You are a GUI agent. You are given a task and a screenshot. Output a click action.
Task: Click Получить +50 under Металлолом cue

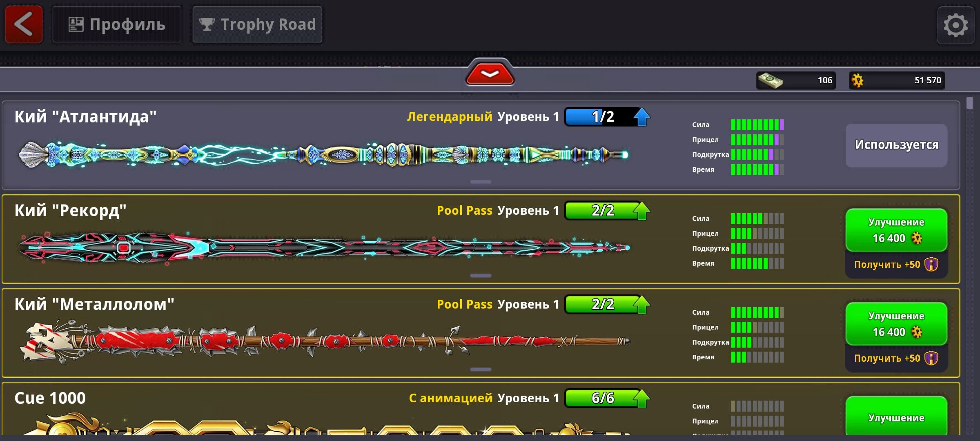tap(896, 359)
